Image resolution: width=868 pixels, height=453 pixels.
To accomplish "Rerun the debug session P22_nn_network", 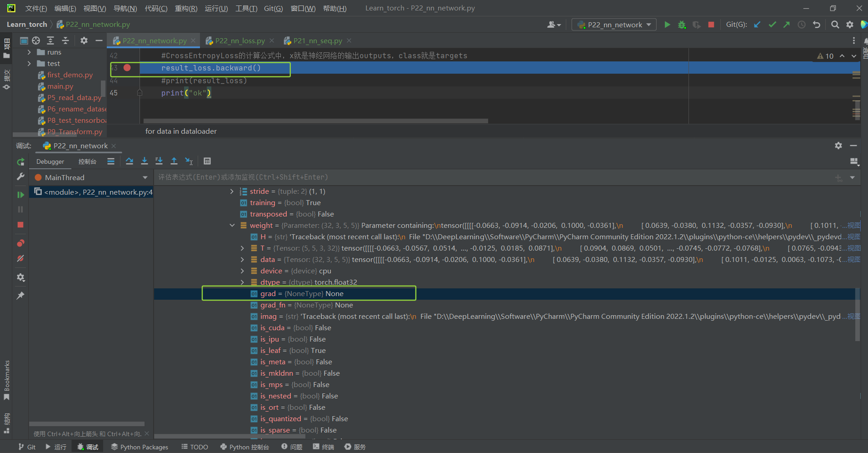I will [x=20, y=162].
